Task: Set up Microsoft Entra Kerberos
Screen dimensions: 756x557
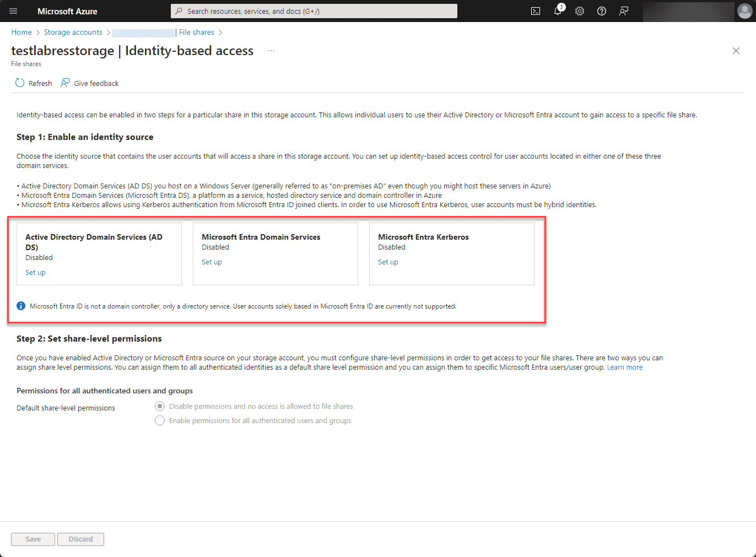Action: coord(388,262)
